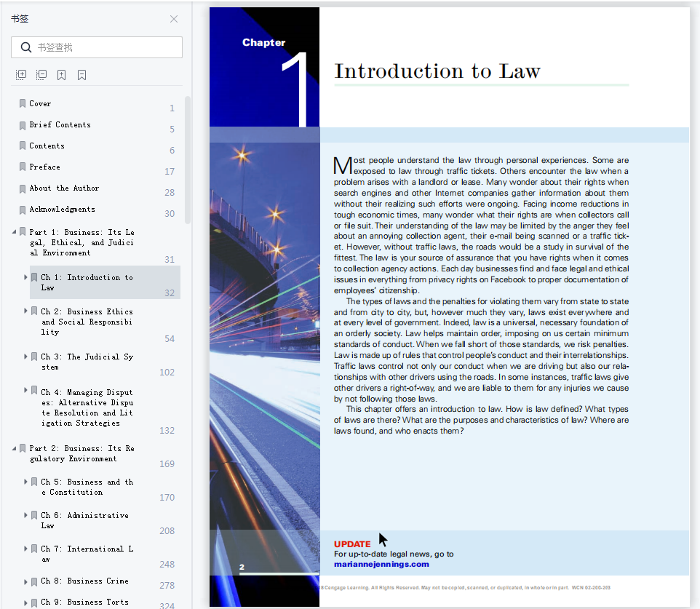Expand the Ch 9 Business Torts bookmark
This screenshot has height=609, width=700.
point(25,602)
